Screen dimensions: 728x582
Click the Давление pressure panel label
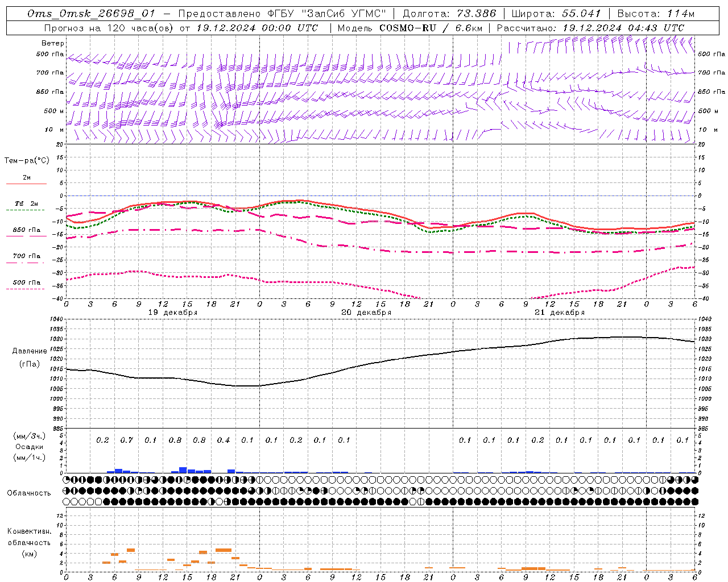29,351
